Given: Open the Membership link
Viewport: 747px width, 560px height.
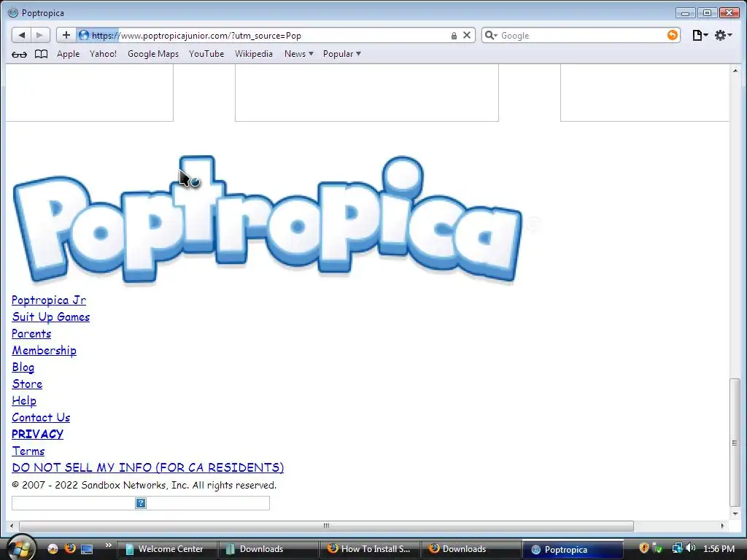Looking at the screenshot, I should coord(44,351).
